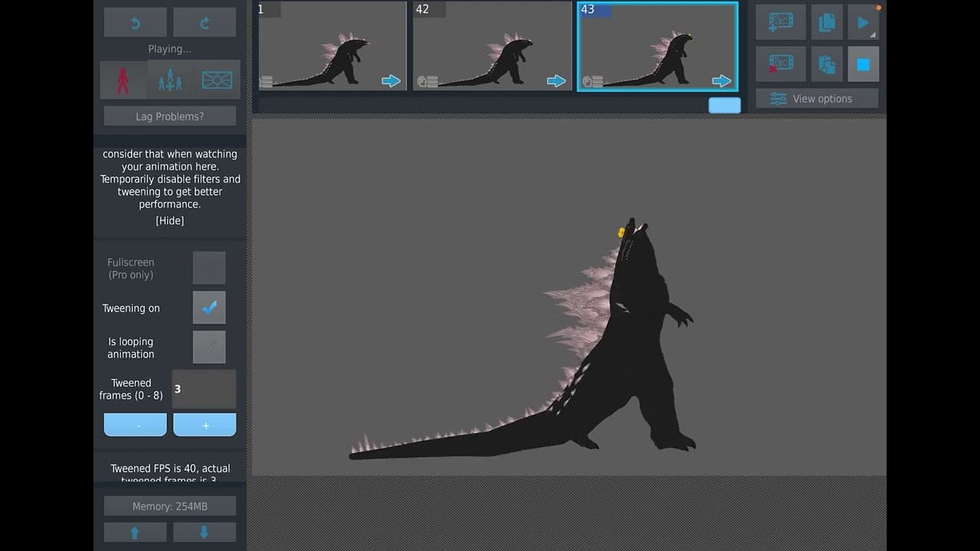Open the multiple stickfigures group icon

pos(170,80)
